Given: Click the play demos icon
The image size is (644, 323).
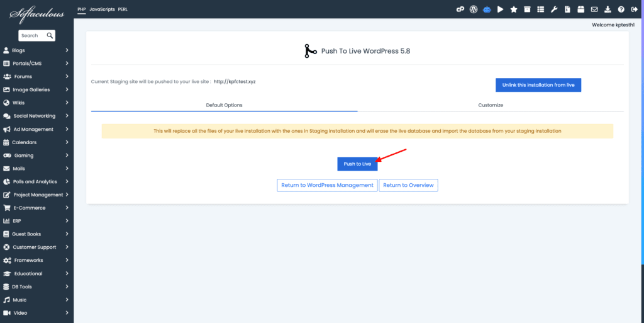Looking at the screenshot, I should (500, 9).
